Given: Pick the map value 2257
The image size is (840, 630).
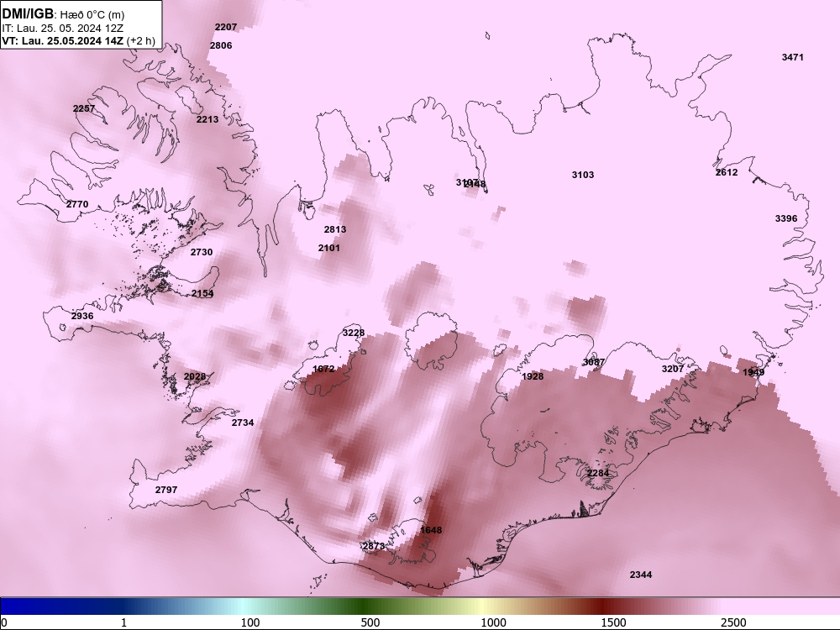Looking at the screenshot, I should tap(84, 108).
